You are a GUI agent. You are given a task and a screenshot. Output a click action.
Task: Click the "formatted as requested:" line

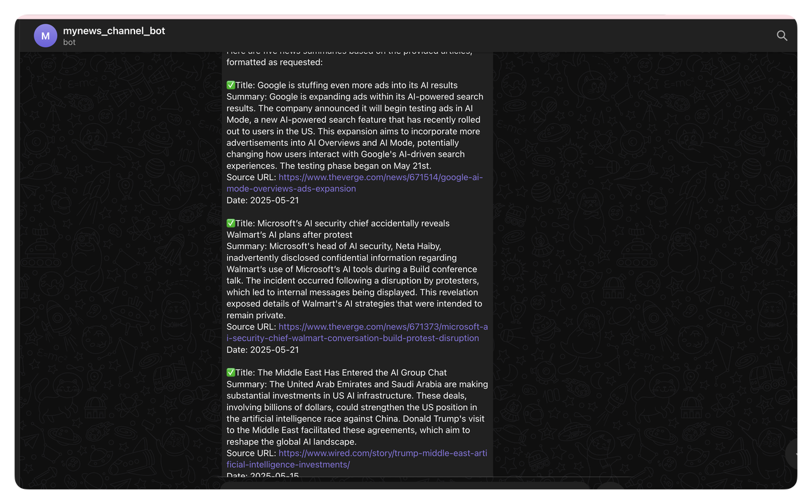point(275,62)
